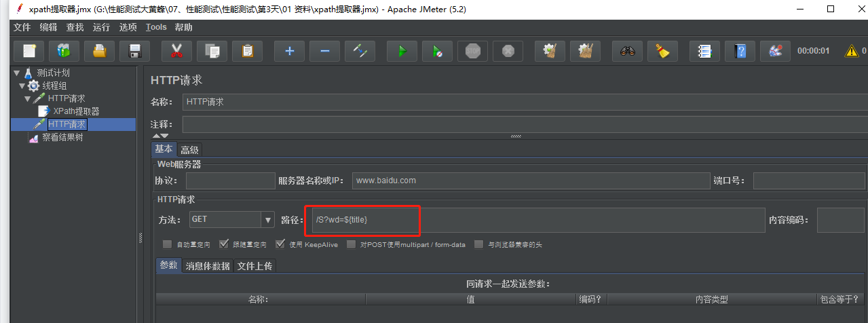This screenshot has width=868, height=323.
Task: Collapse all tree nodes with minus icon
Action: coord(324,51)
